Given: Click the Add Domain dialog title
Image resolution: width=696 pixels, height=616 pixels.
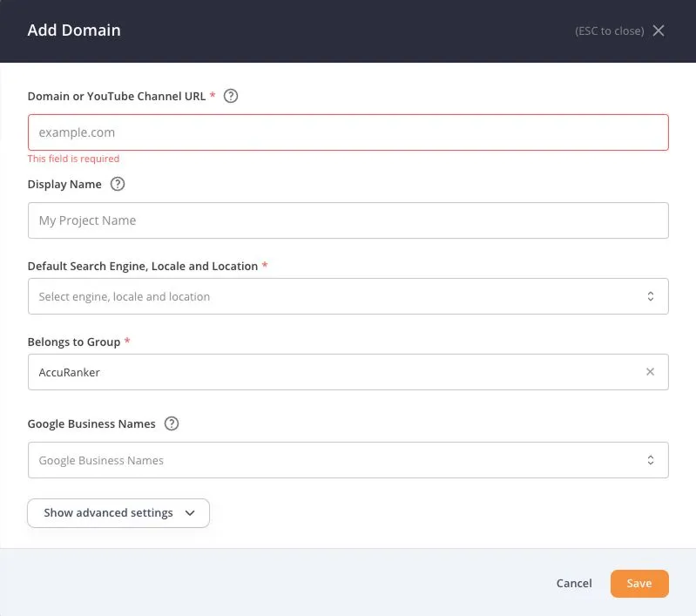Looking at the screenshot, I should pyautogui.click(x=74, y=30).
